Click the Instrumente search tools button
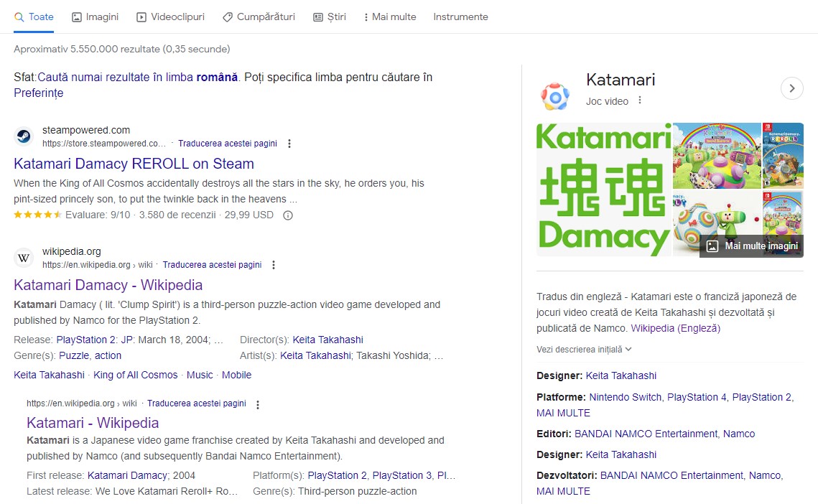Viewport: 818px width, 504px height. 460,17
